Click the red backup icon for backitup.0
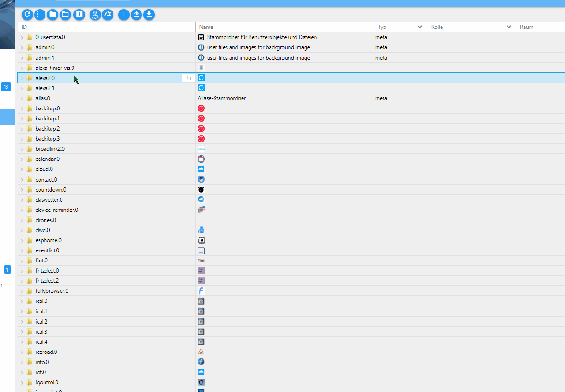565x392 pixels. click(x=201, y=108)
